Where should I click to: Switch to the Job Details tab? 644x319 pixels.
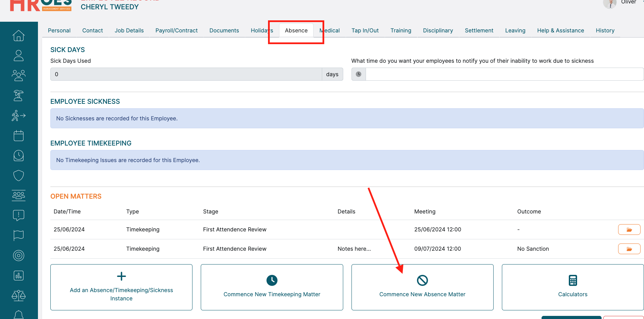coord(129,31)
